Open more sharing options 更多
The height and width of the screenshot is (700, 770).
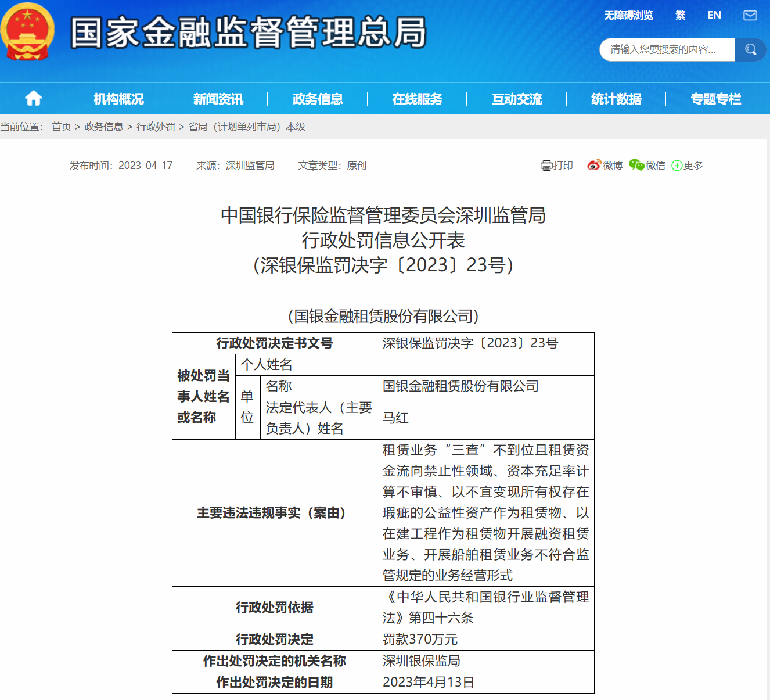(687, 166)
